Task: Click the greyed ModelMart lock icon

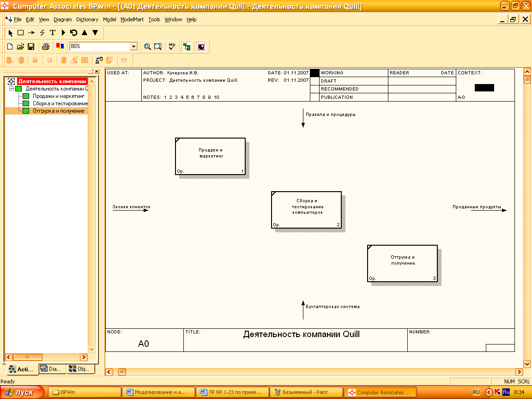Action: pos(35,60)
